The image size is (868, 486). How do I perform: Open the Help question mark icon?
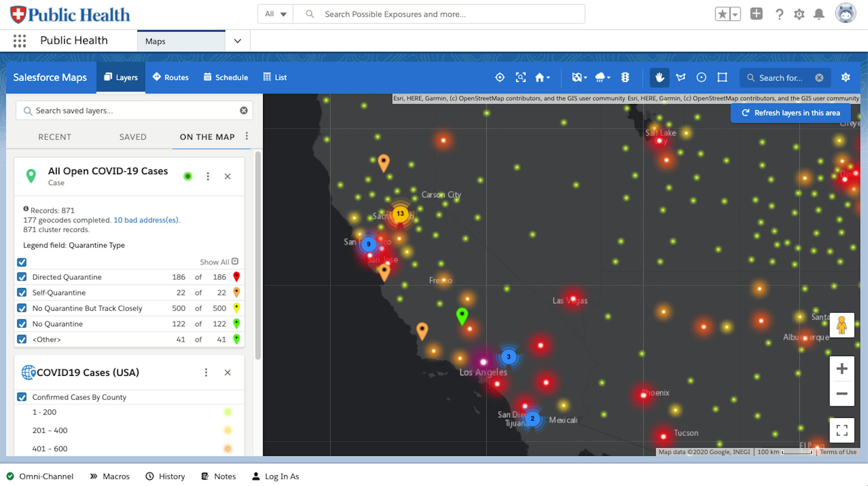[x=779, y=14]
